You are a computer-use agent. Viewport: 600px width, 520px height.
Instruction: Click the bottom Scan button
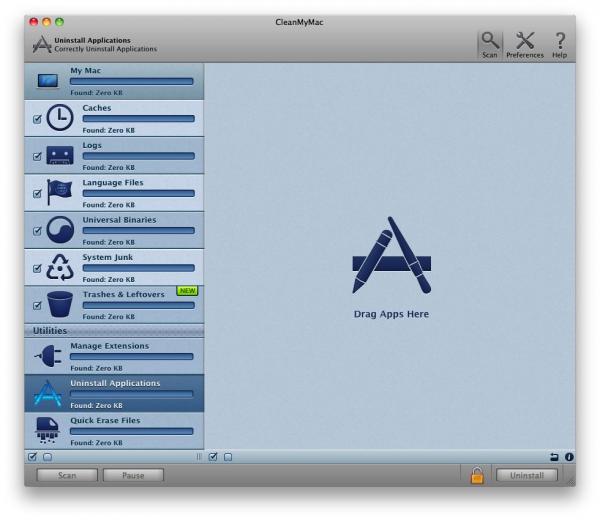click(x=67, y=475)
